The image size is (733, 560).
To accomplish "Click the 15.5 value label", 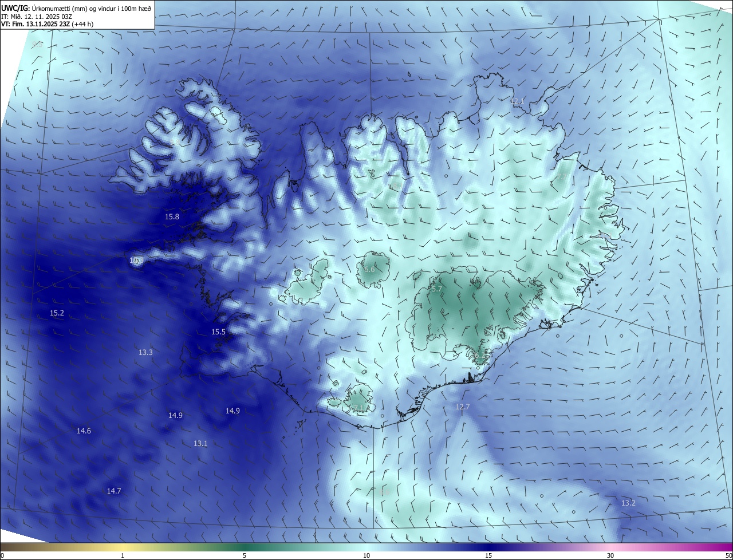I will 218,332.
